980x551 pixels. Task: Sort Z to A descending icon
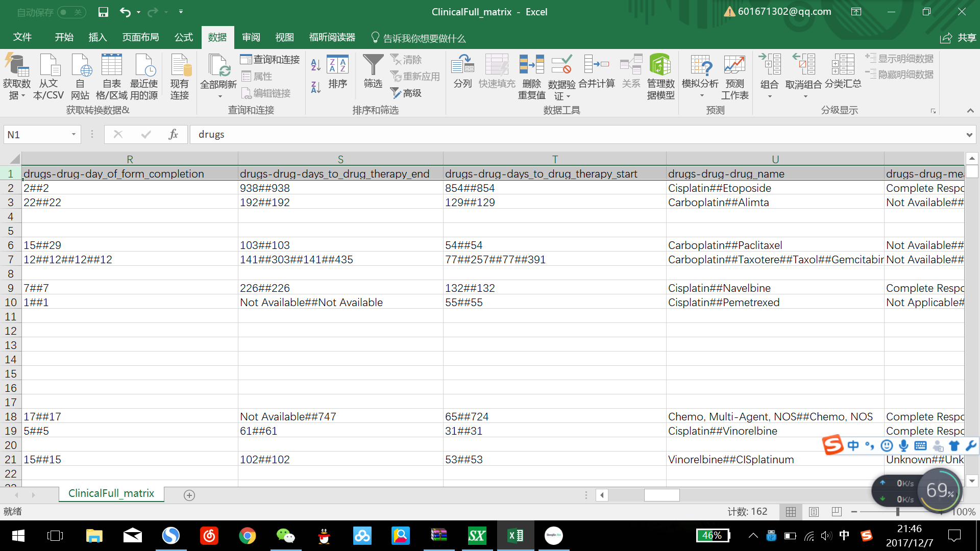pos(316,87)
